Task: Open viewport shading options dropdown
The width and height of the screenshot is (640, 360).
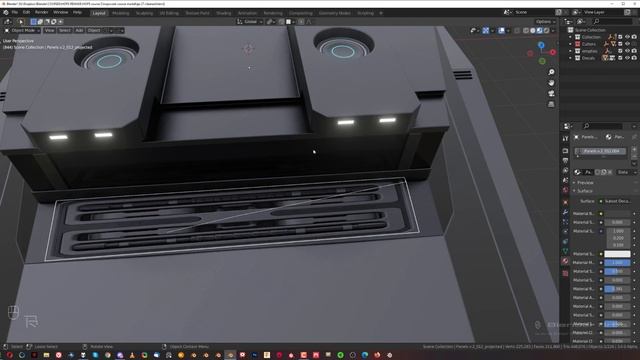Action: click(553, 31)
